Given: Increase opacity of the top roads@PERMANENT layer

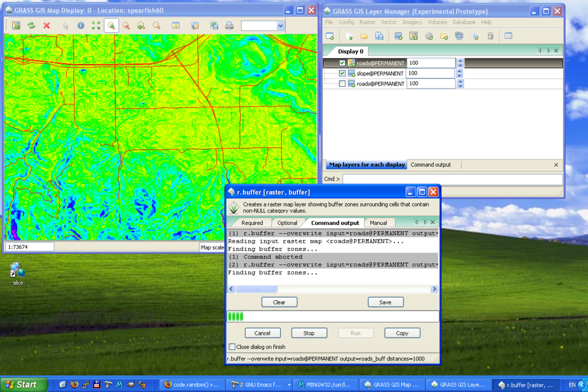Looking at the screenshot, I should pos(460,61).
